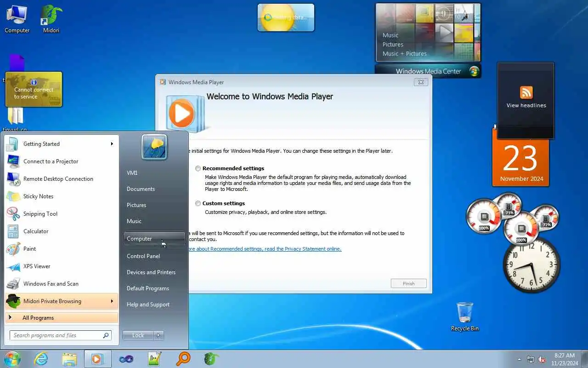Open the VM1 user folder
This screenshot has width=588, height=368.
(154, 173)
